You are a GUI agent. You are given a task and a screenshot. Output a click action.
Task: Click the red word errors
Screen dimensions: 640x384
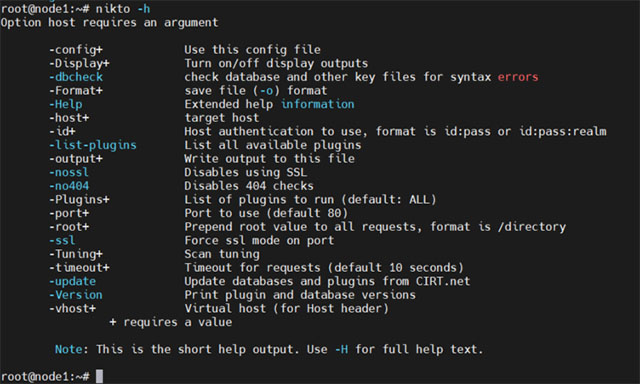518,77
